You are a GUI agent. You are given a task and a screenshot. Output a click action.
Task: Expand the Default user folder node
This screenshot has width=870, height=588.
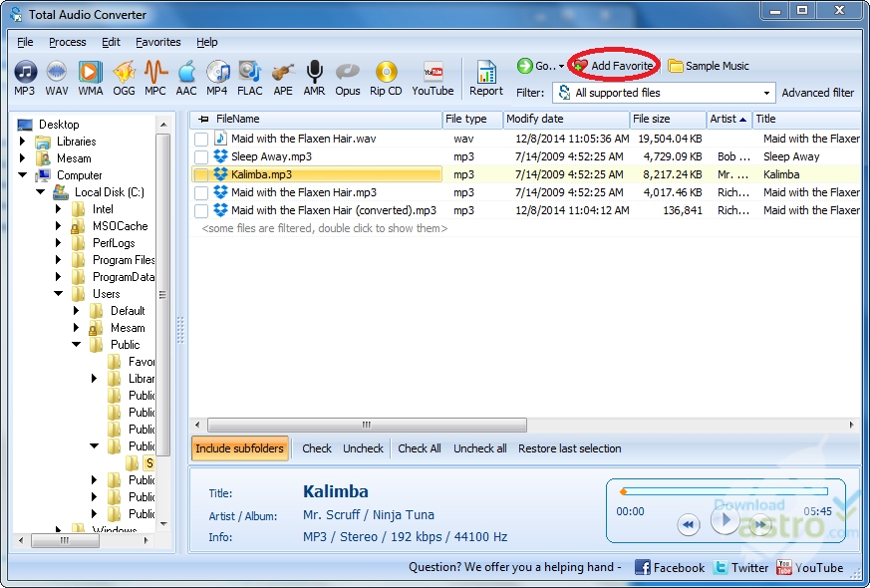[77, 311]
